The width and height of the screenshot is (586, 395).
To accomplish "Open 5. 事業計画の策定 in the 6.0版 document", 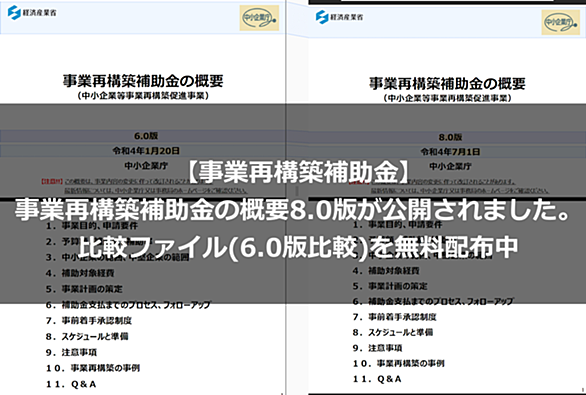I will (84, 289).
